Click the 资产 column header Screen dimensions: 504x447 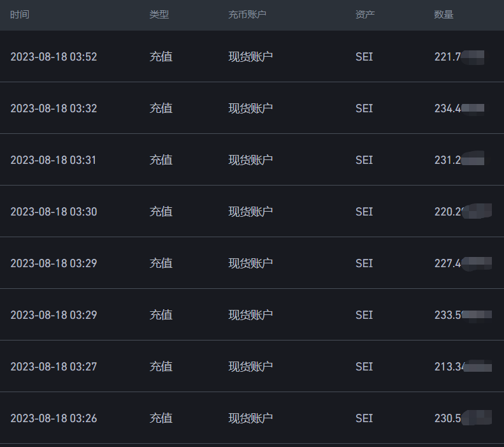(x=365, y=15)
